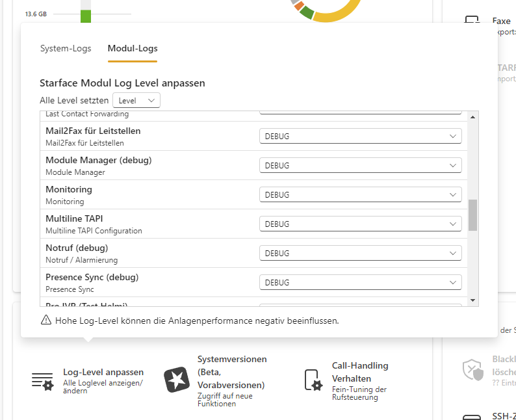This screenshot has height=420, width=516.
Task: Select the Modul-Logs tab
Action: pyautogui.click(x=133, y=48)
